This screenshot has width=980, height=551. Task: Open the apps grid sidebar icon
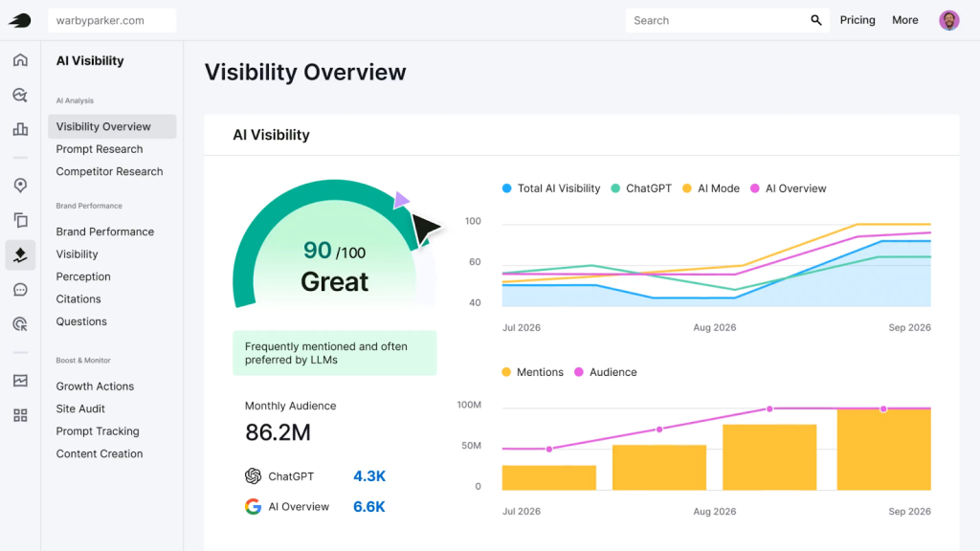(20, 415)
